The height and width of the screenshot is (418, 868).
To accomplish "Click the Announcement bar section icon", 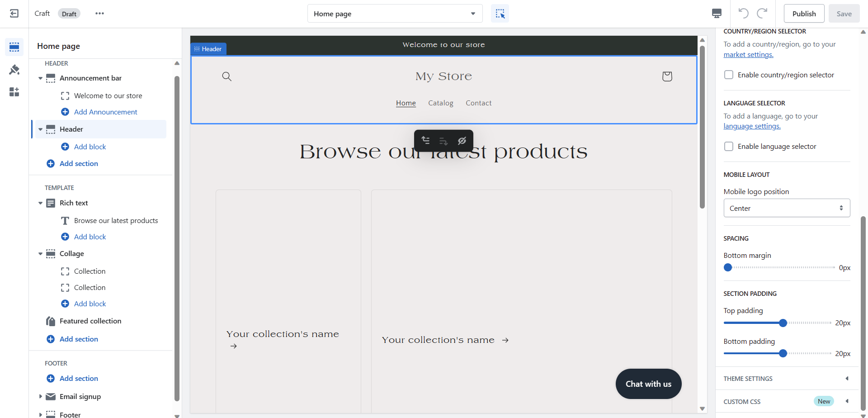I will point(51,78).
